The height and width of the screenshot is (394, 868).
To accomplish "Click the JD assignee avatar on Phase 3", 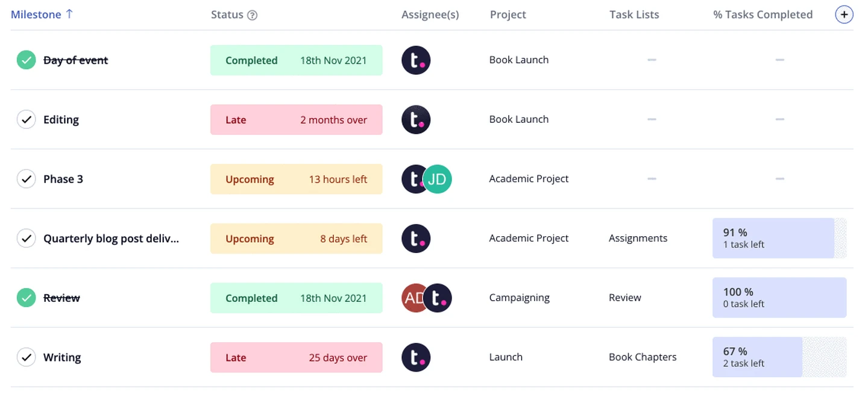I will [437, 179].
